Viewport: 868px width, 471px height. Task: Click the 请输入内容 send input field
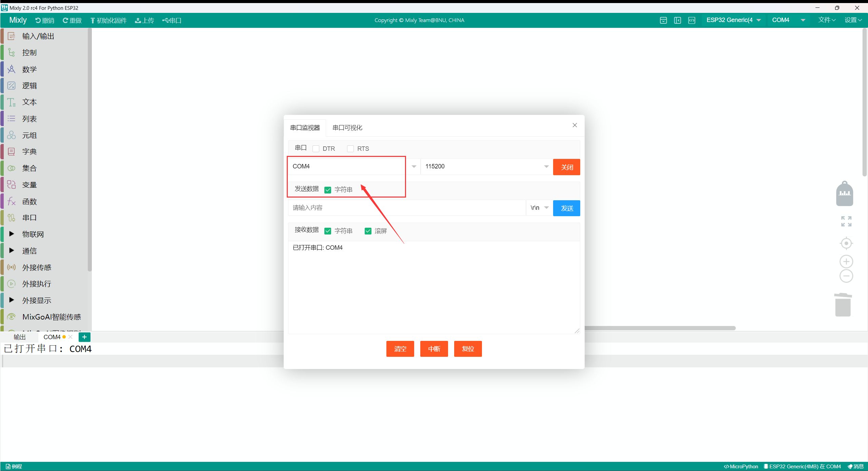tap(407, 208)
